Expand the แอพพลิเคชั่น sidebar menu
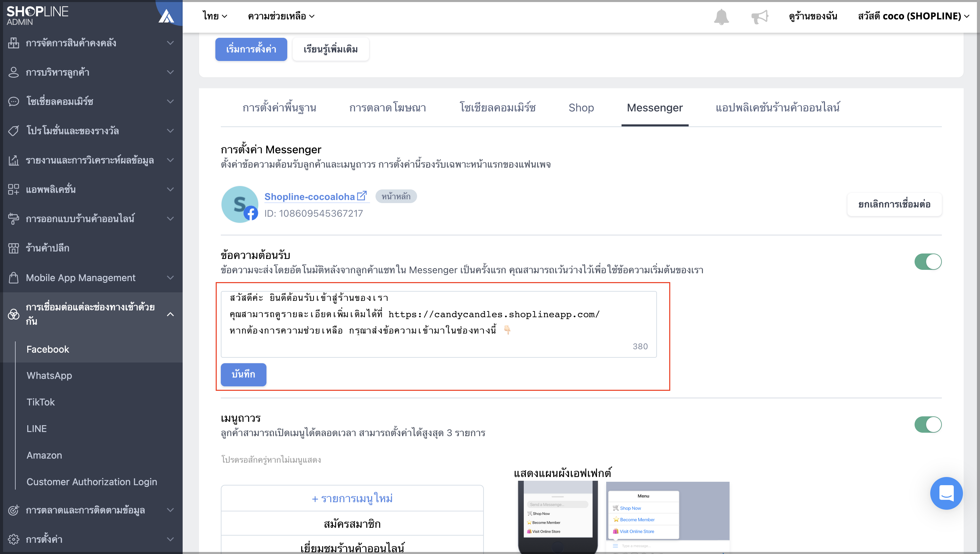The height and width of the screenshot is (554, 980). coord(91,189)
